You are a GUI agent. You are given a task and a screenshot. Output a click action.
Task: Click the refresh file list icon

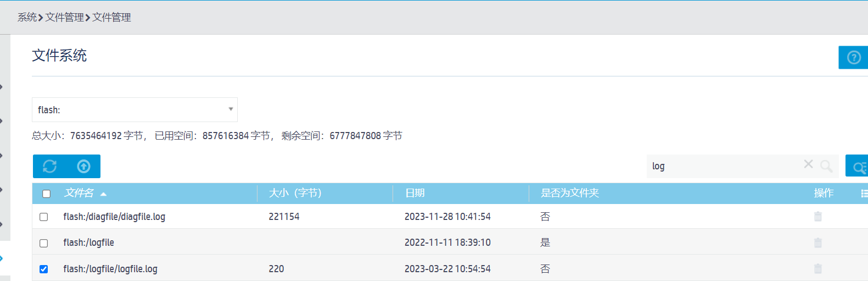(50, 166)
